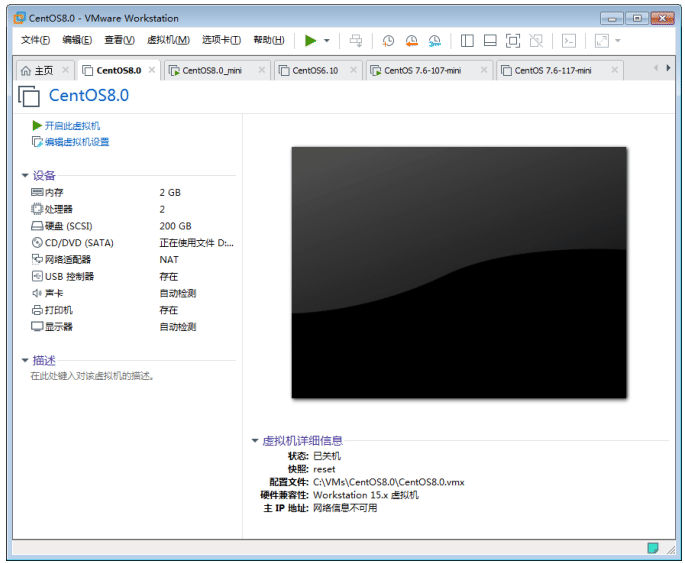Close the 主页 tab
Screen dimensions: 685x563
coord(66,69)
